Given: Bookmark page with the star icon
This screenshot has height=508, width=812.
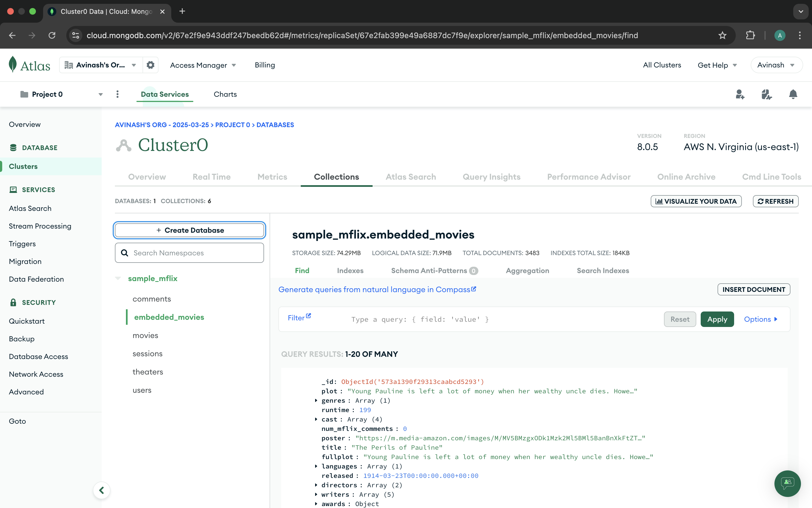Looking at the screenshot, I should click(x=722, y=35).
